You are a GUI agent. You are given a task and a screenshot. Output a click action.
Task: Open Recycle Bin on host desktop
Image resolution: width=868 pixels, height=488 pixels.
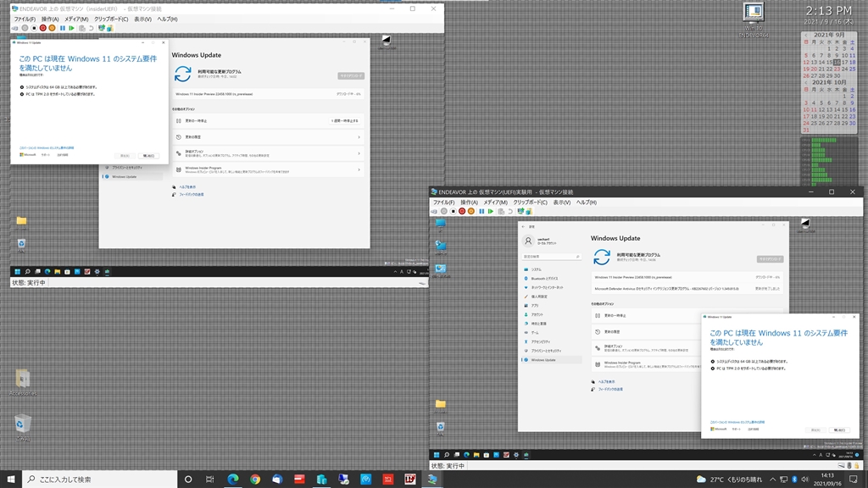click(x=22, y=427)
